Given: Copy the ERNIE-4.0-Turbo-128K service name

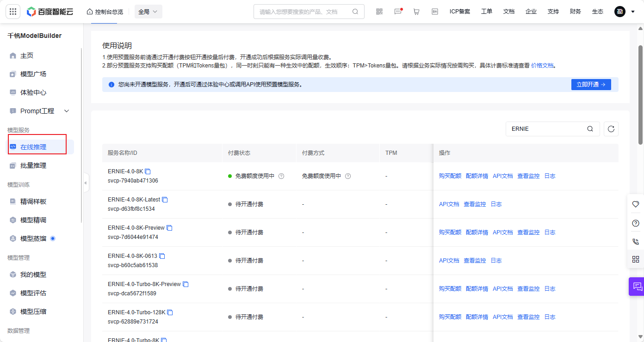Looking at the screenshot, I should pos(170,312).
